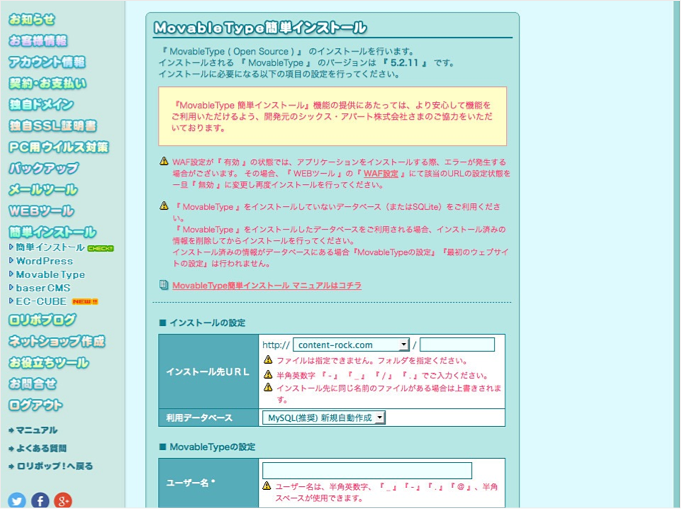Open the お知らせ sidebar menu
Screen dimensions: 681x509
pos(32,19)
